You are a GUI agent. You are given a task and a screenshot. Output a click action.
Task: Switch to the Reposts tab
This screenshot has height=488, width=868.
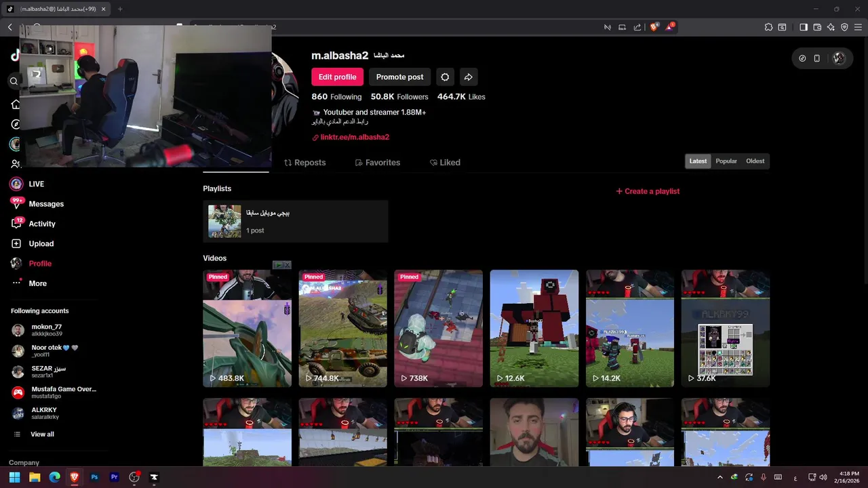point(304,163)
